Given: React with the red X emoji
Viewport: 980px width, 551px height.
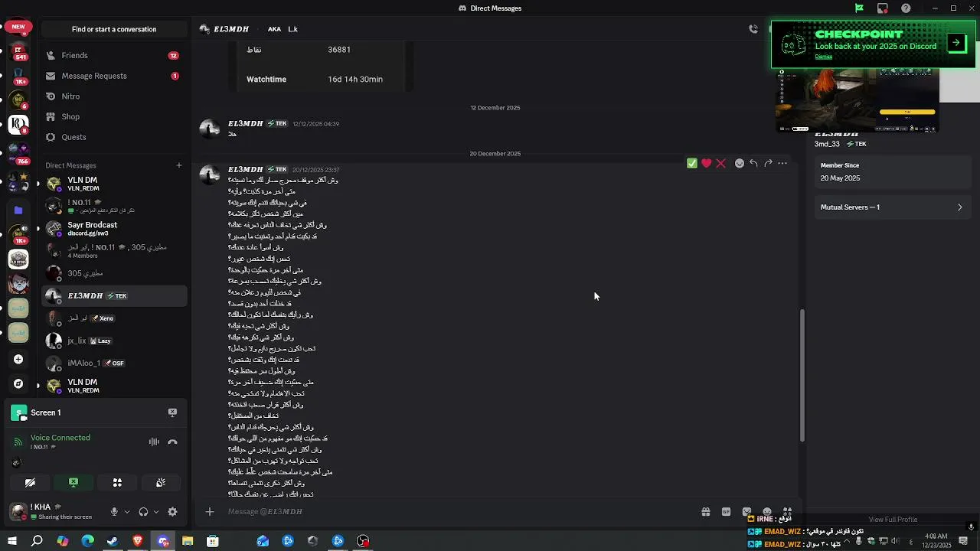Looking at the screenshot, I should point(720,163).
